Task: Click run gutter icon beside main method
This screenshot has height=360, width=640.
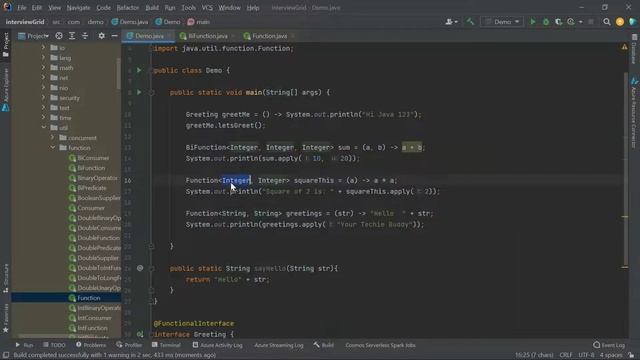Action: pos(139,92)
